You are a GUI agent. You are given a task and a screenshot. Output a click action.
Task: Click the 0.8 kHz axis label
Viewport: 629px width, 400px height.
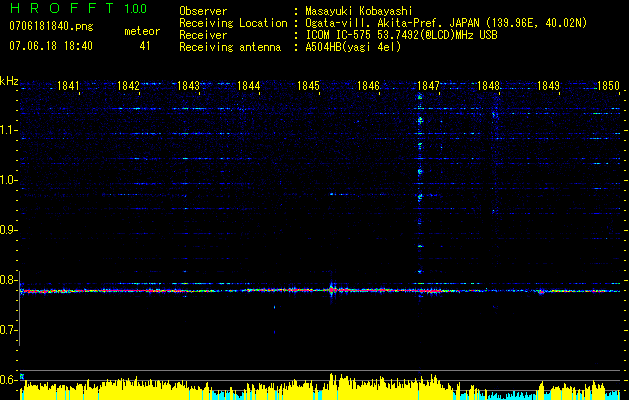8,280
